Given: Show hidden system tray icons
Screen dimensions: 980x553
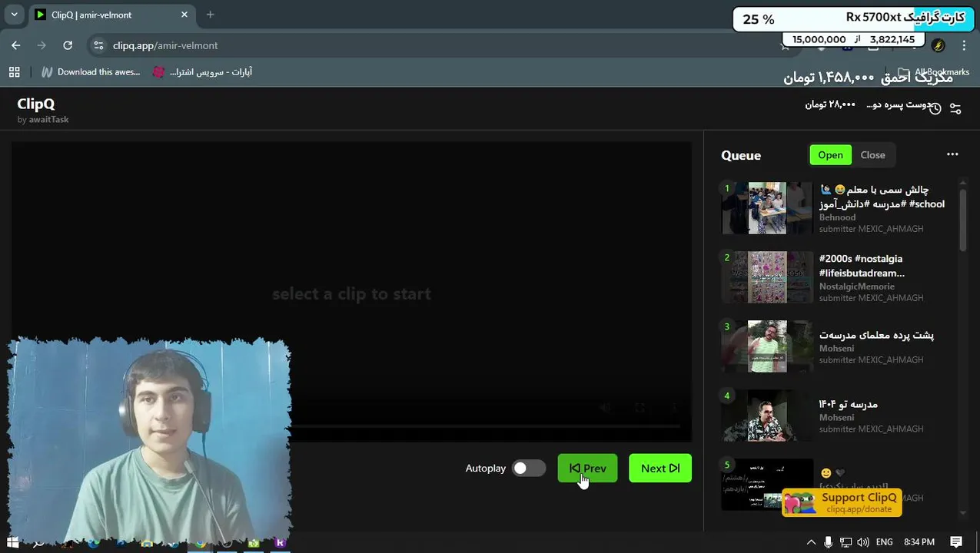Looking at the screenshot, I should click(x=810, y=542).
